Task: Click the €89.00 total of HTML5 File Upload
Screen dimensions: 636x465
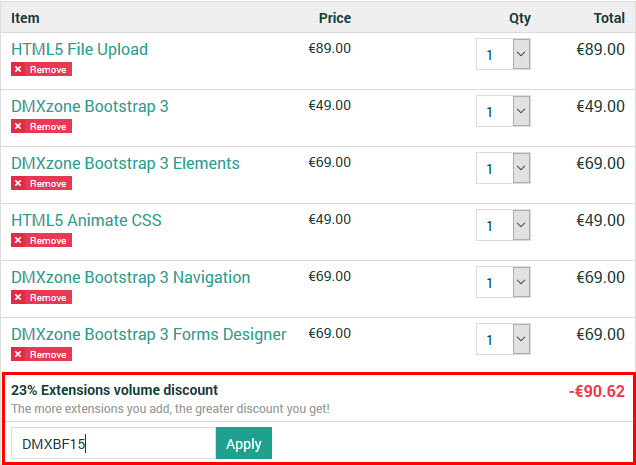Action: [x=601, y=50]
